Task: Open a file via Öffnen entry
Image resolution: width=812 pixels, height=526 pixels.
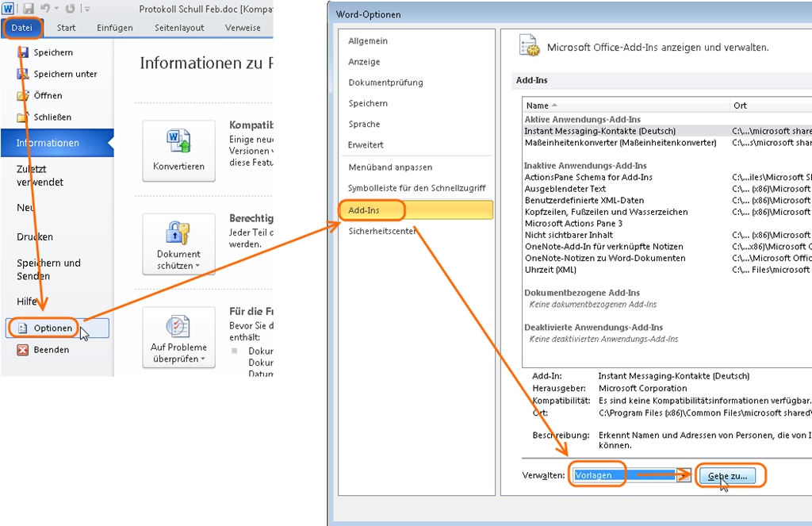Action: tap(48, 95)
